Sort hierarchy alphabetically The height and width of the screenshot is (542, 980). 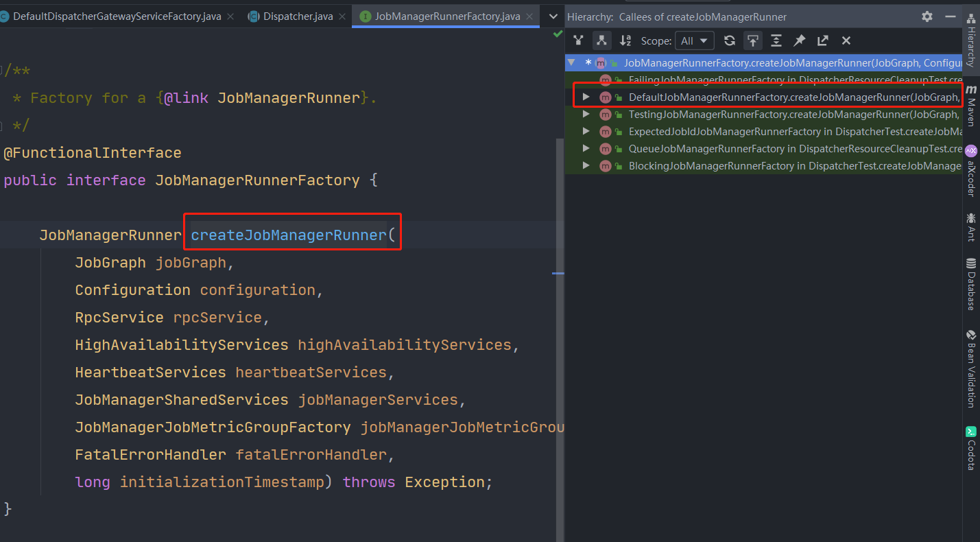[625, 40]
